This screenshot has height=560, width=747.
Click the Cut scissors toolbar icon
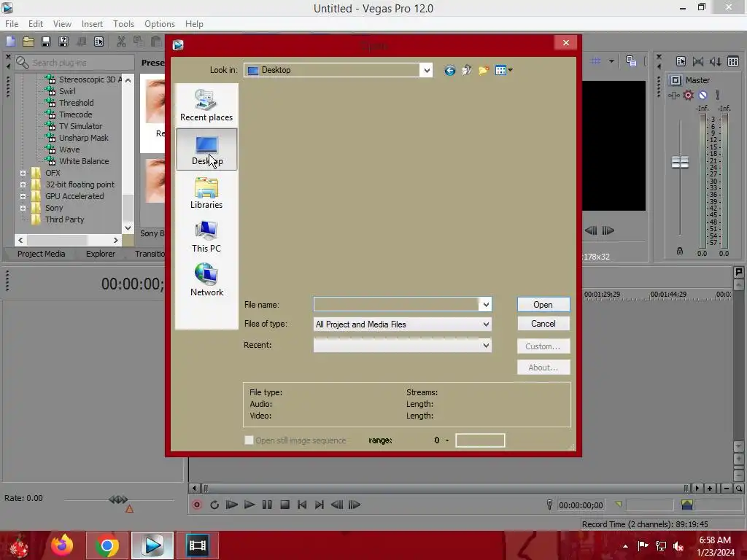[121, 42]
